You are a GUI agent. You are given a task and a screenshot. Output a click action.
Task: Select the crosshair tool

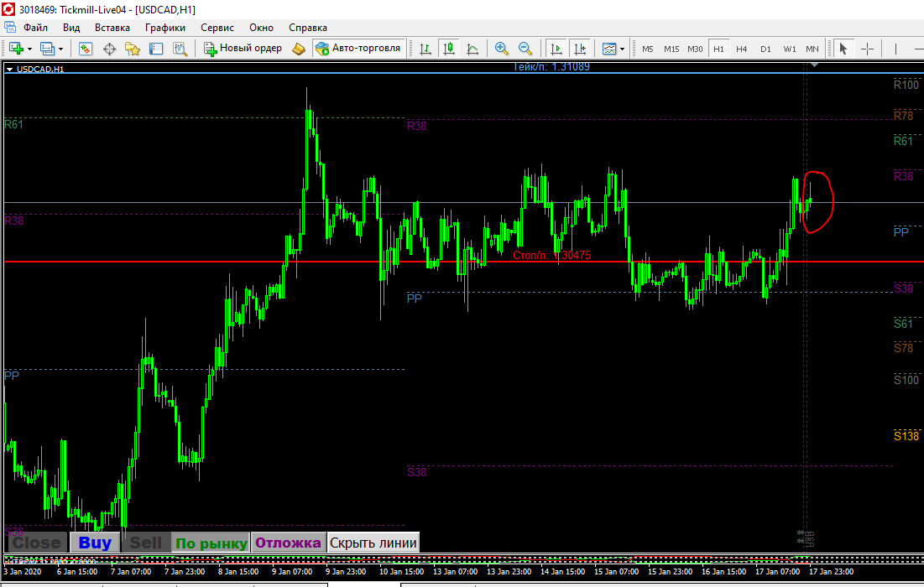(867, 49)
